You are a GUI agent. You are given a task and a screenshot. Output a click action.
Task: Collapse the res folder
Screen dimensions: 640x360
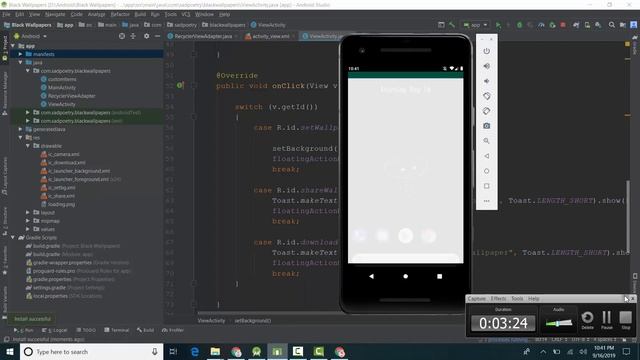pos(20,138)
